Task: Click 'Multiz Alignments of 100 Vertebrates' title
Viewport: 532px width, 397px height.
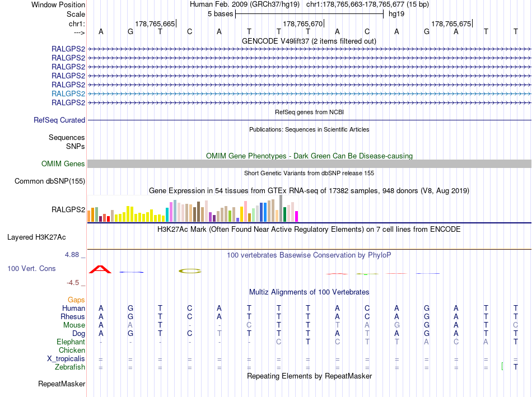Action: point(309,292)
